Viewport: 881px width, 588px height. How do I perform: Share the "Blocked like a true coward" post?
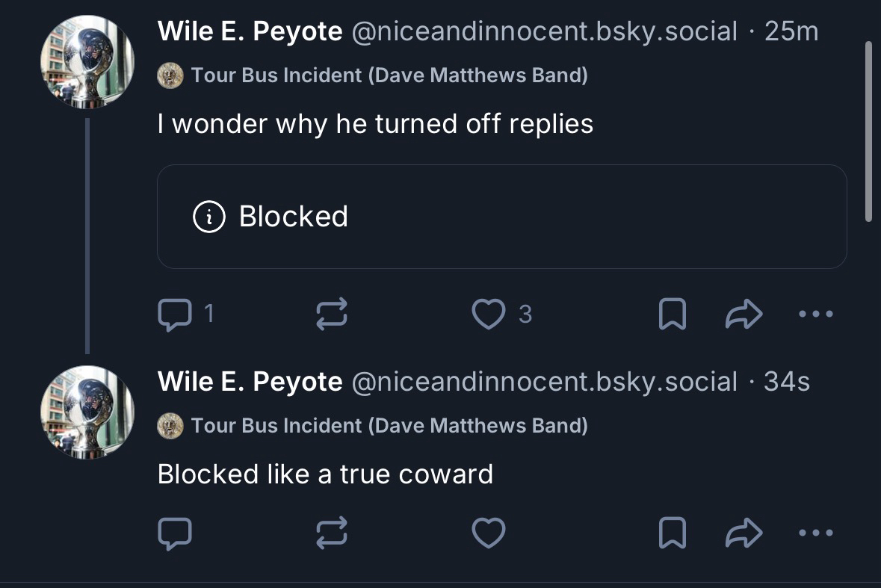(x=743, y=533)
